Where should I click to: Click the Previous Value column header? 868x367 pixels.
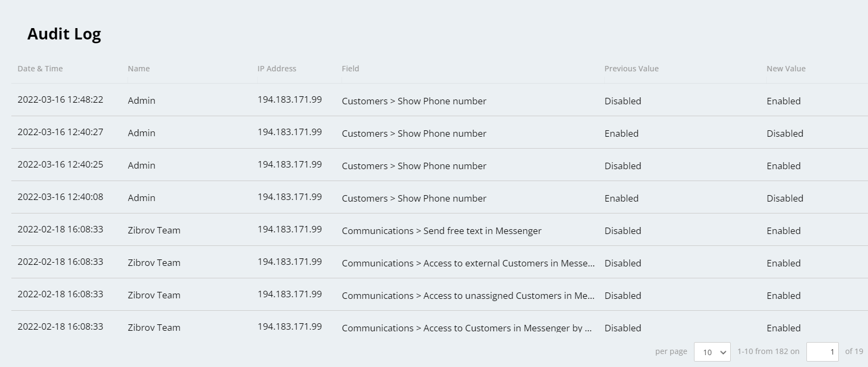631,69
